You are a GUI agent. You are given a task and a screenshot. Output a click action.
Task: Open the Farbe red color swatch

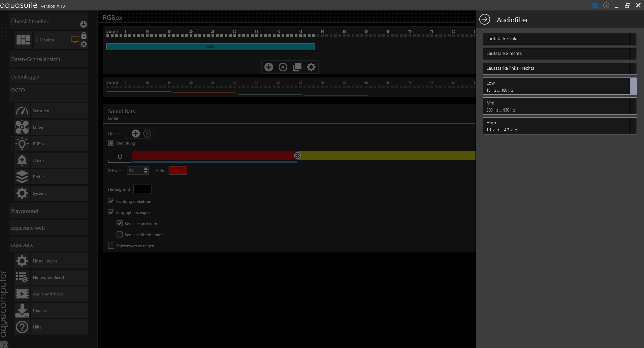coord(178,170)
